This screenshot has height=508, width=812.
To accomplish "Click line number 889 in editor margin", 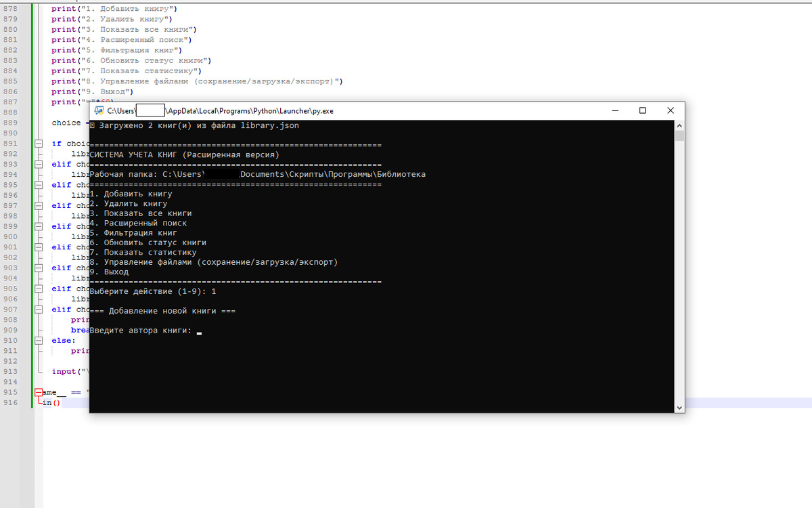I will 9,123.
